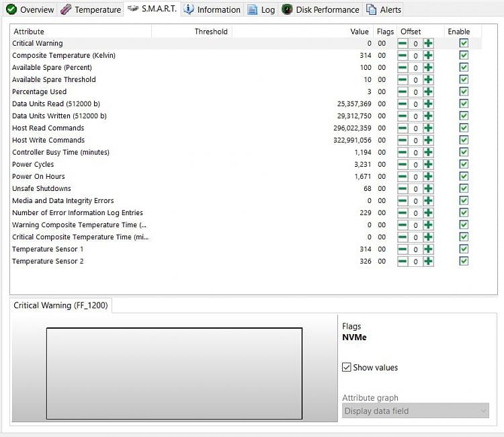Image resolution: width=504 pixels, height=437 pixels.
Task: Increase offset of Critical Composite Temperature Time
Action: click(428, 237)
